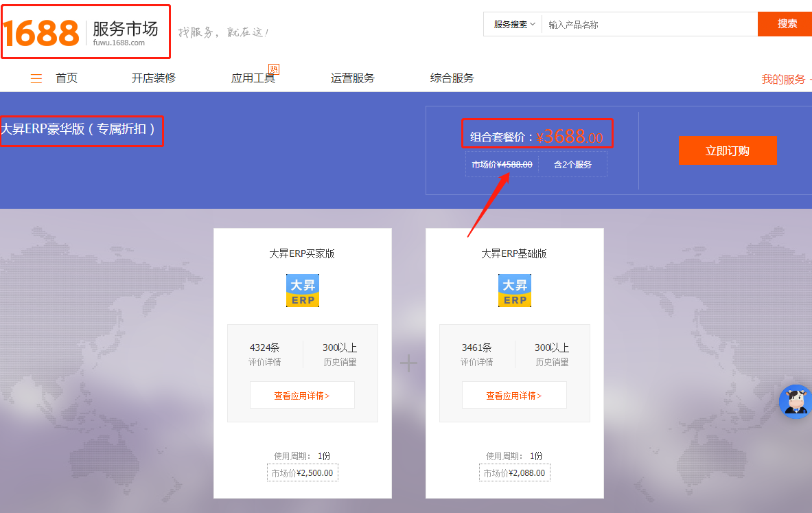This screenshot has height=513, width=812.
Task: Click 市场价¥2,088.00 on 基础版 card
Action: (515, 473)
